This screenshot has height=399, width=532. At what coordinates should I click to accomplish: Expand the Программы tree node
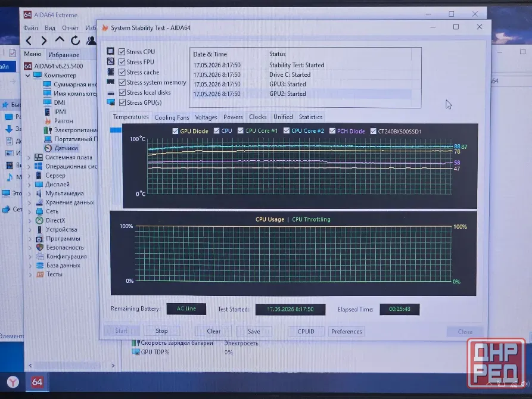(30, 239)
